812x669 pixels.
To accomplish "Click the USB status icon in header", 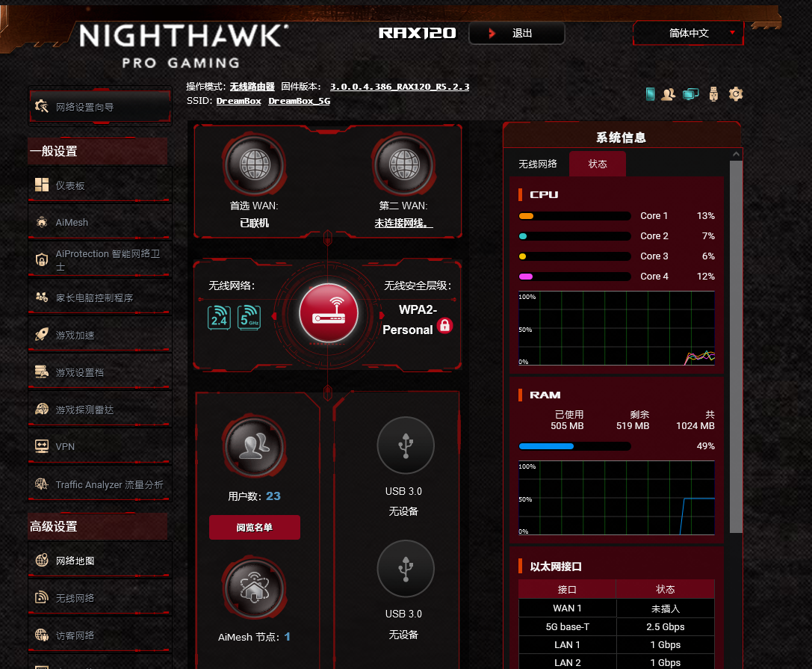I will (713, 94).
